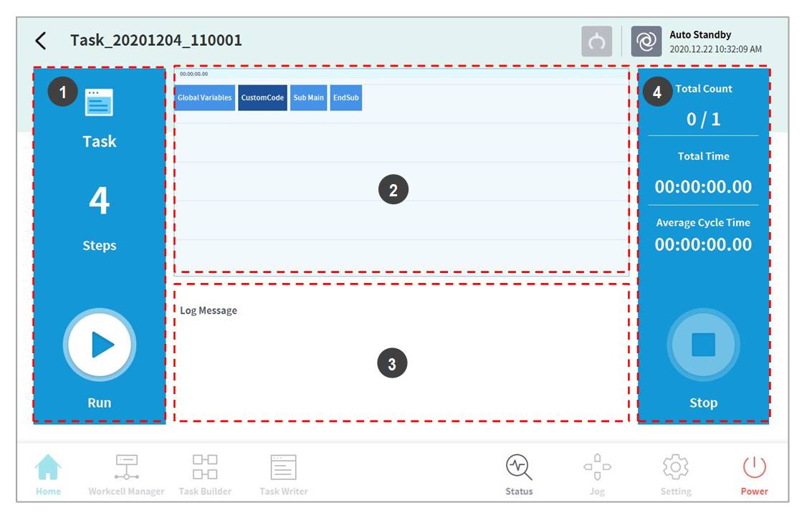Select the Sub Main step block
This screenshot has width=812, height=513.
click(308, 98)
